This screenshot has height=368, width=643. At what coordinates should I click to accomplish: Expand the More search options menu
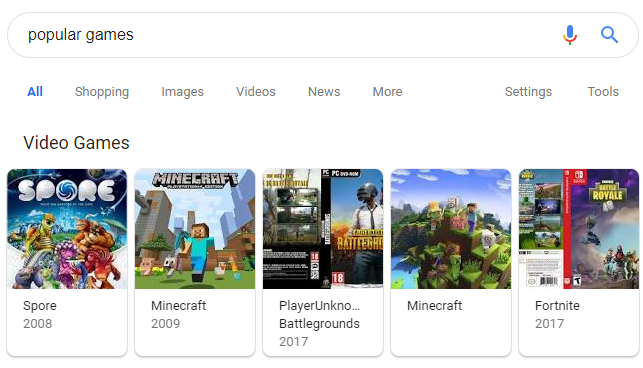[387, 91]
